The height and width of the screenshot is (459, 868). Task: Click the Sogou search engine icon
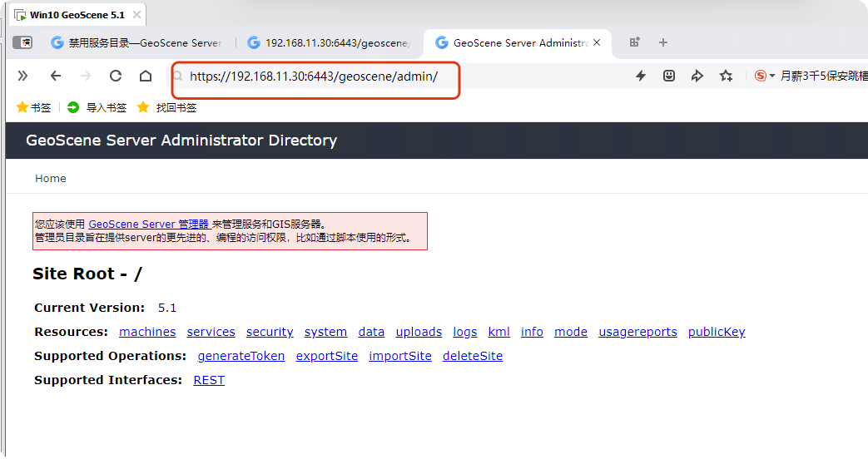coord(761,76)
